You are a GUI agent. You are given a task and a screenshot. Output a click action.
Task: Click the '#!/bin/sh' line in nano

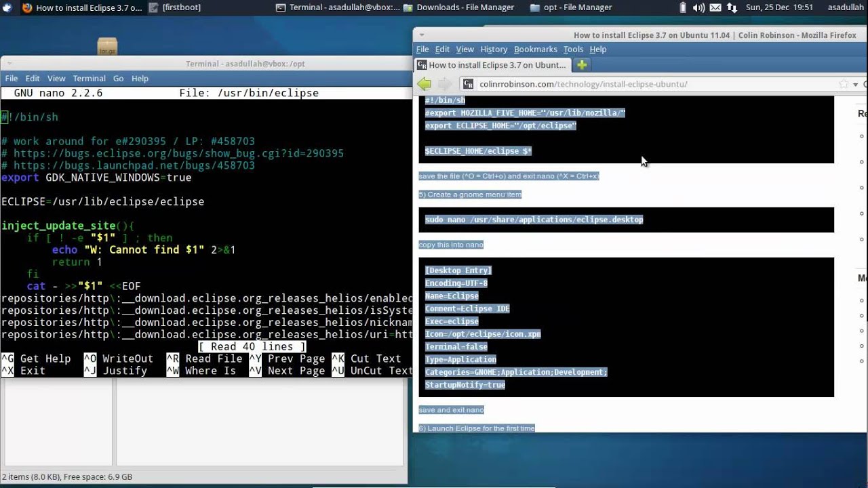tap(30, 117)
